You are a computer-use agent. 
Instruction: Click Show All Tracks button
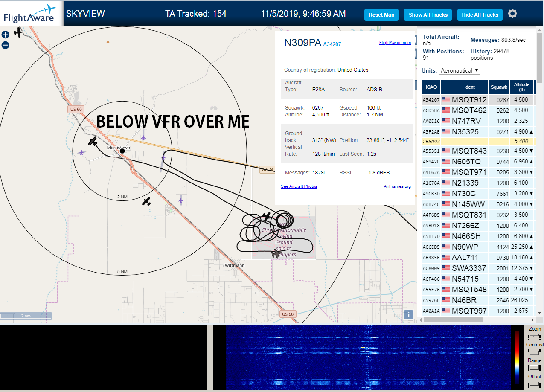pyautogui.click(x=428, y=15)
